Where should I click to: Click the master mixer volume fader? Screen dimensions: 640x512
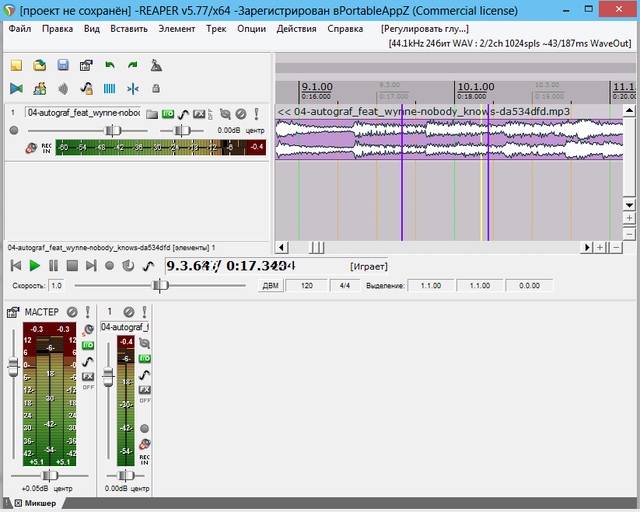pyautogui.click(x=13, y=367)
